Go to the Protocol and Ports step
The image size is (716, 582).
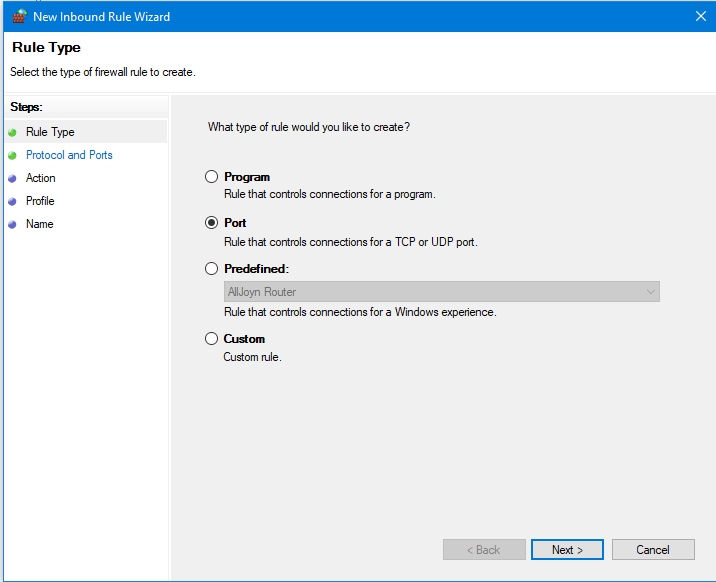pos(69,155)
